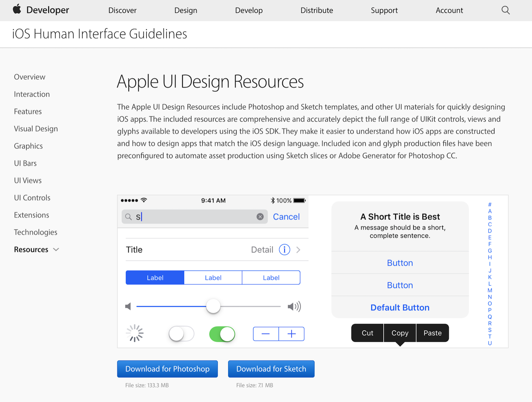532x402 pixels.
Task: Click the second Button in alert
Action: (x=400, y=286)
